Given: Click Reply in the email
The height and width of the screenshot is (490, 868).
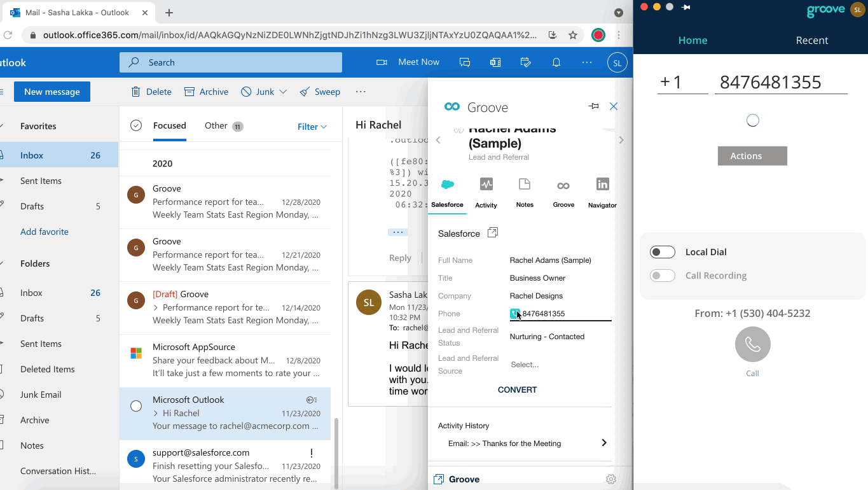Looking at the screenshot, I should (x=400, y=258).
